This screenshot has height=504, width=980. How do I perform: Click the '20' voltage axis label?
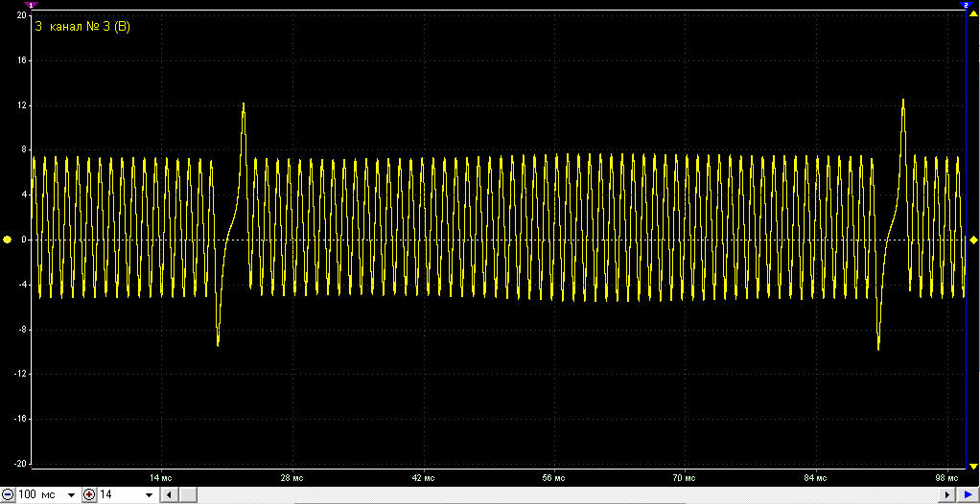point(21,14)
